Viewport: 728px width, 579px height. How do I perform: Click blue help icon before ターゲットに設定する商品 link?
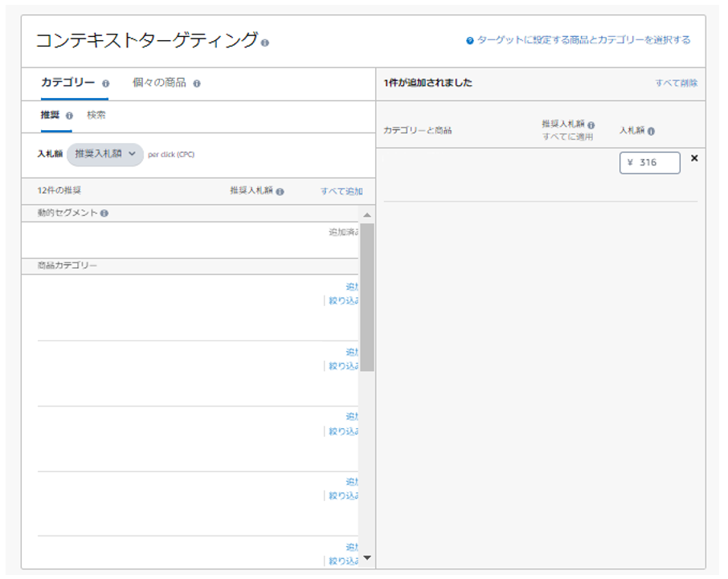click(x=470, y=41)
